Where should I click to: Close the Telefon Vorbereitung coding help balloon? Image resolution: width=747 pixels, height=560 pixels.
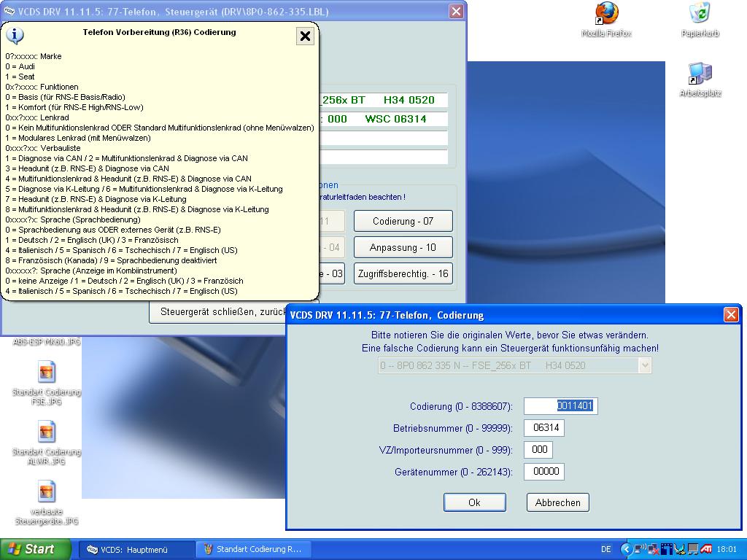[x=305, y=36]
